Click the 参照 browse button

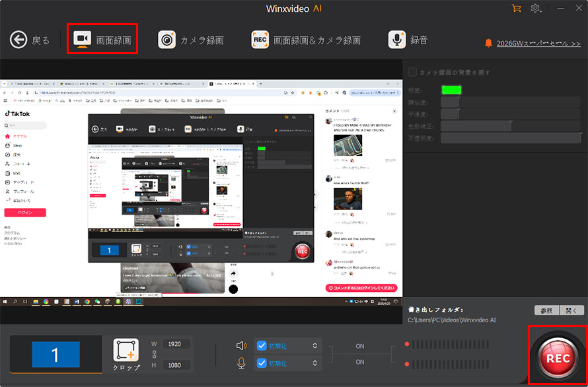point(547,310)
